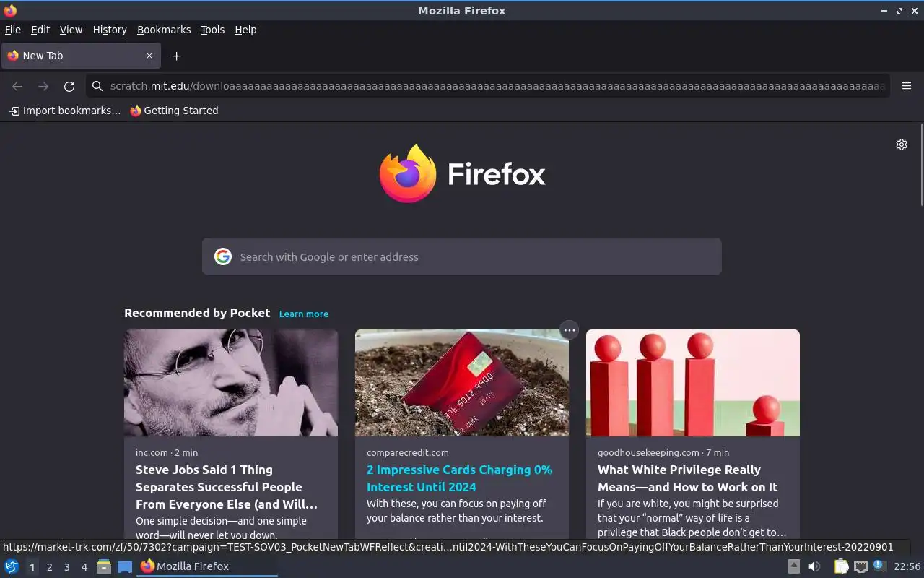The height and width of the screenshot is (578, 924).
Task: Open the View menu
Action: click(x=71, y=30)
